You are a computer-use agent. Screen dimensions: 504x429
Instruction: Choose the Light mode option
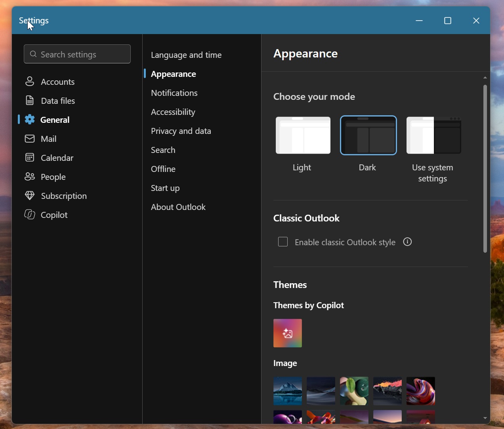303,135
